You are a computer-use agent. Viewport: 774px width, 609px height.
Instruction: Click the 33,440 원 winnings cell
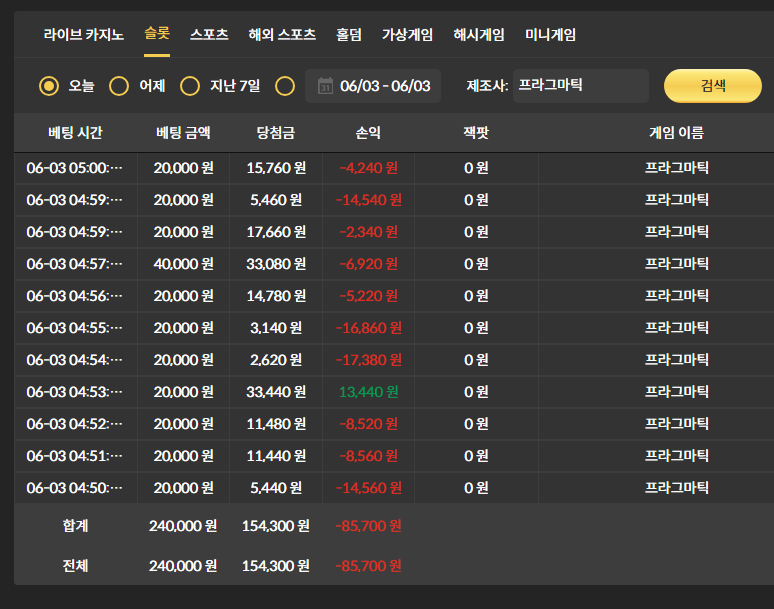276,392
